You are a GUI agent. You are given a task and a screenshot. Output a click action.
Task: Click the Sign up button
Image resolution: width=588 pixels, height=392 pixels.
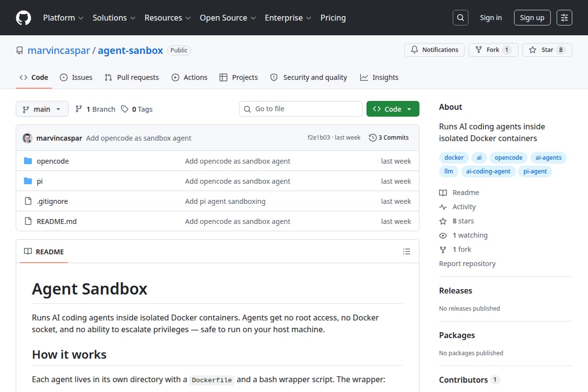(x=532, y=18)
